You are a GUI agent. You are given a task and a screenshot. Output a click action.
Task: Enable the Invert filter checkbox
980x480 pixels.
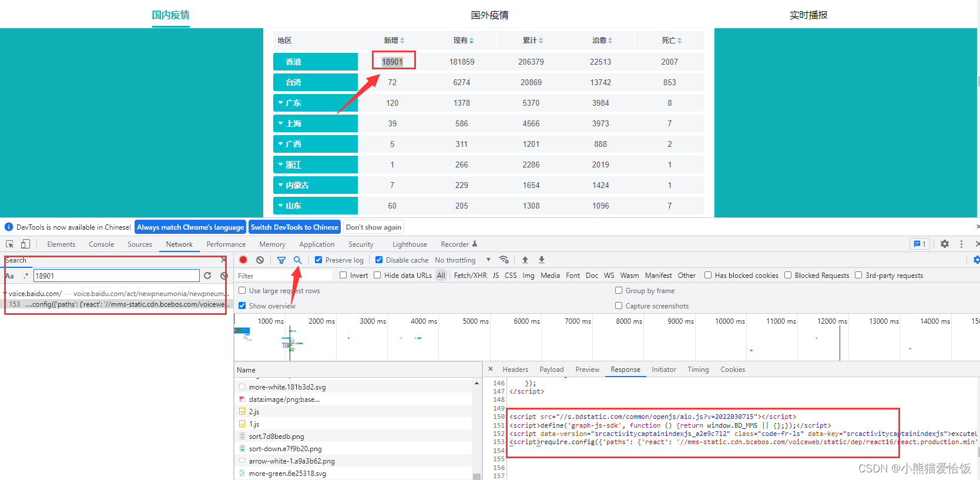coord(343,275)
